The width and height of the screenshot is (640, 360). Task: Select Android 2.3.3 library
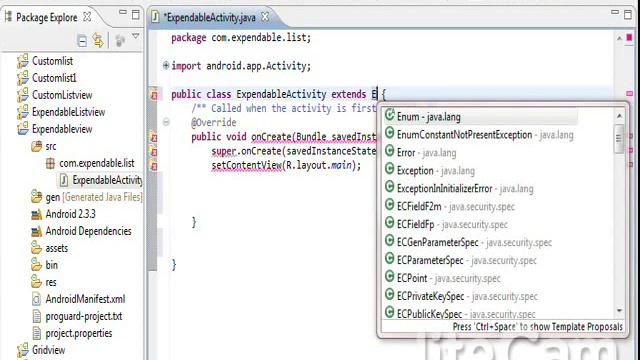70,214
